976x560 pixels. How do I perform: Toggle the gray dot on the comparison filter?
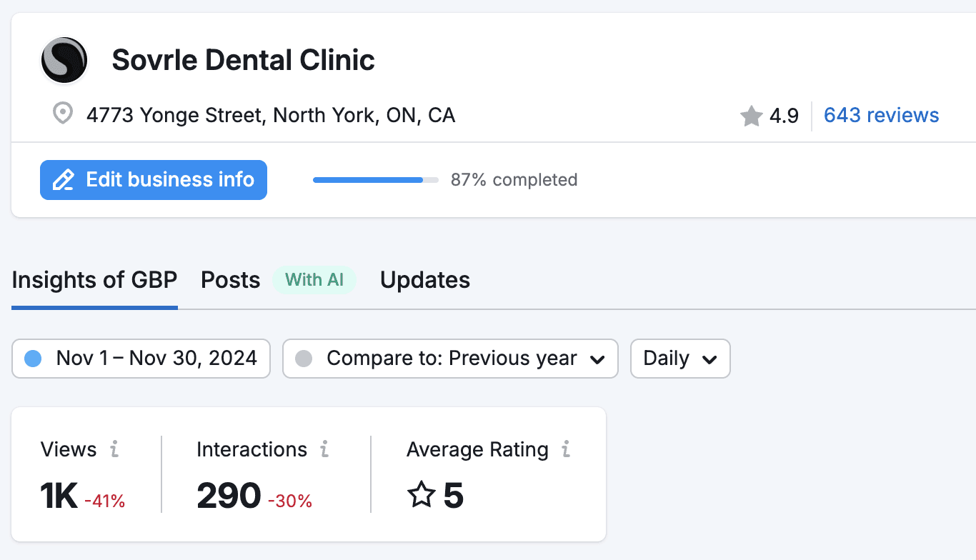click(x=305, y=358)
